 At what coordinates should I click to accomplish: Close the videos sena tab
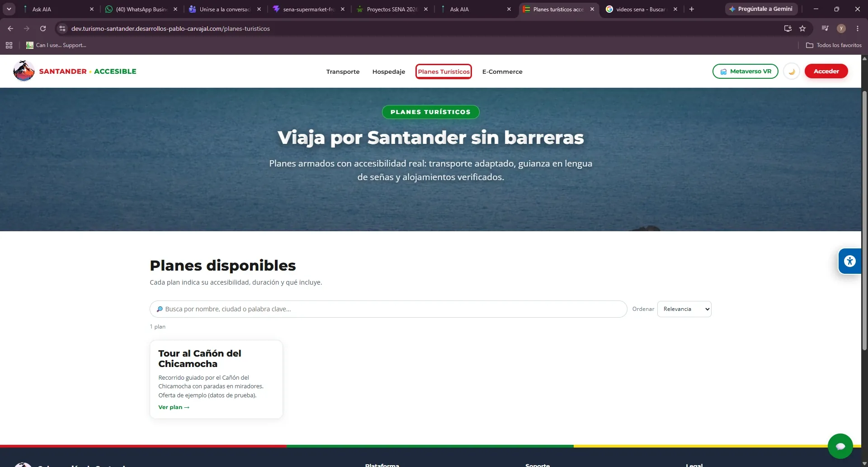675,9
